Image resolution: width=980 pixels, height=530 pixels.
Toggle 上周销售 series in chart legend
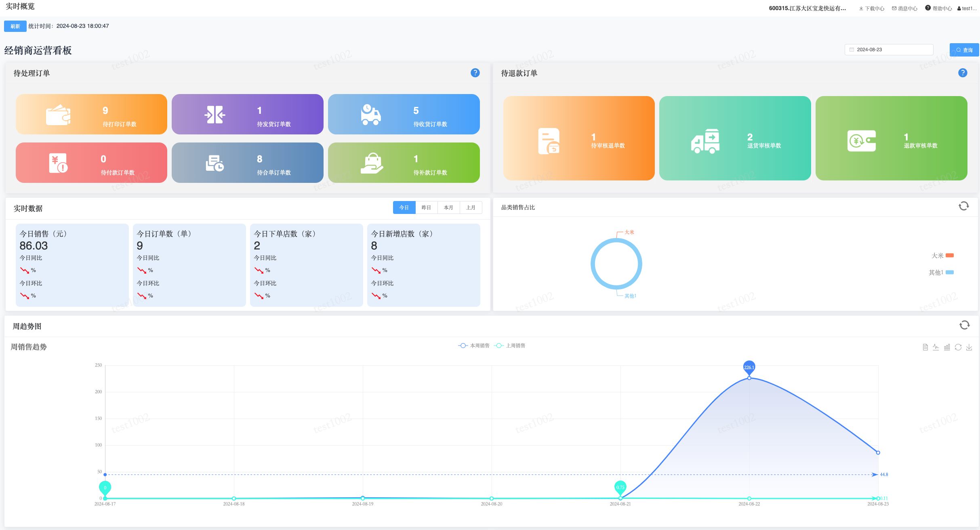[510, 346]
